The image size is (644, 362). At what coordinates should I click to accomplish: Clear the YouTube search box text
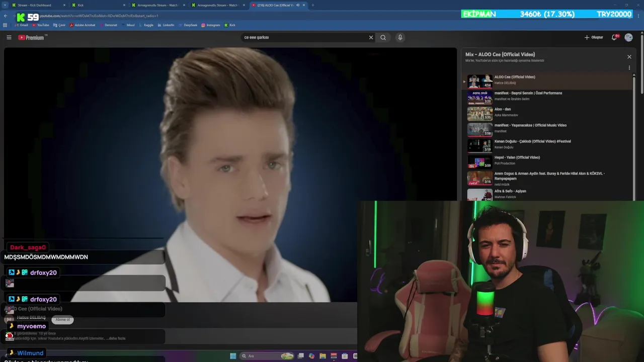371,37
